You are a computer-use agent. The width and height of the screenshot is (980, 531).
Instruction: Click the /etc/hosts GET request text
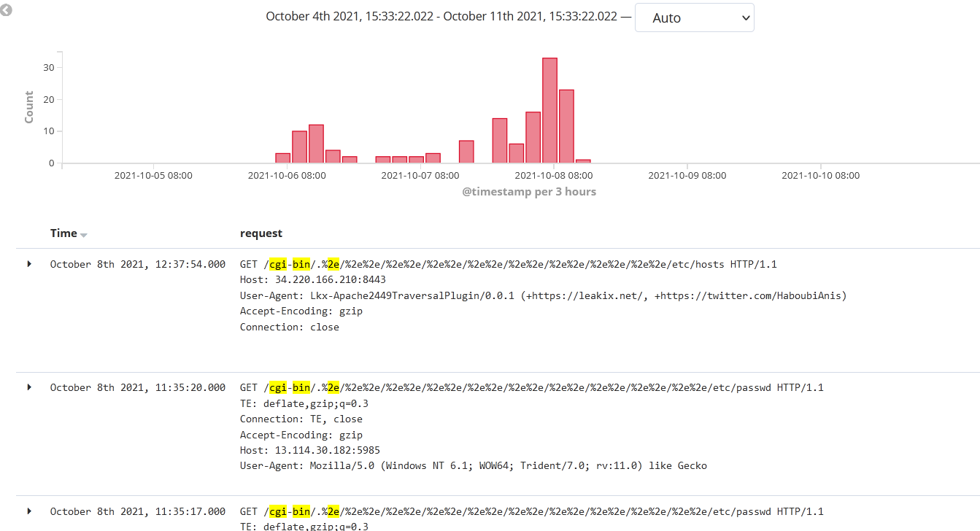point(508,264)
